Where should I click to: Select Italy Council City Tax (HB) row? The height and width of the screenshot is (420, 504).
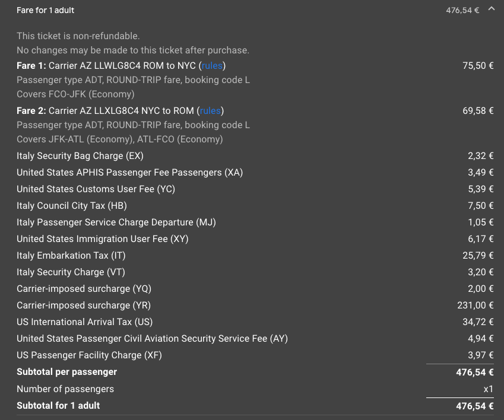[255, 205]
